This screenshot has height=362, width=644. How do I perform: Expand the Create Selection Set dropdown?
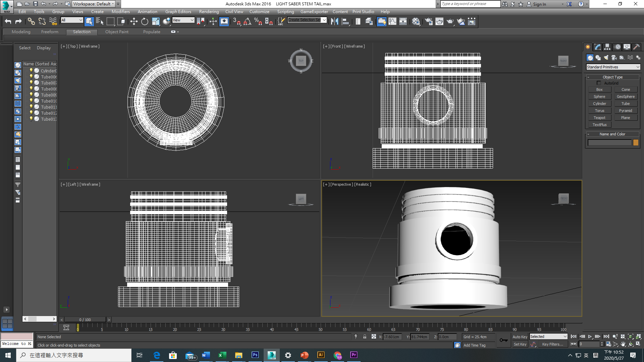324,20
